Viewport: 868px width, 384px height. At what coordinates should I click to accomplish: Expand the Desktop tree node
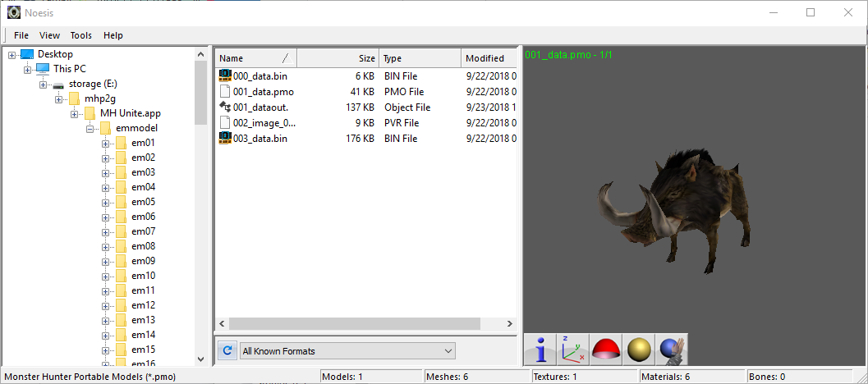pos(11,55)
